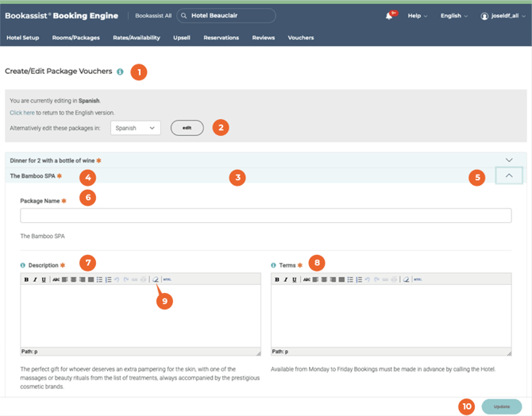Insert numbered list in Description editor
Screen dimensions: 532x416
tap(108, 279)
